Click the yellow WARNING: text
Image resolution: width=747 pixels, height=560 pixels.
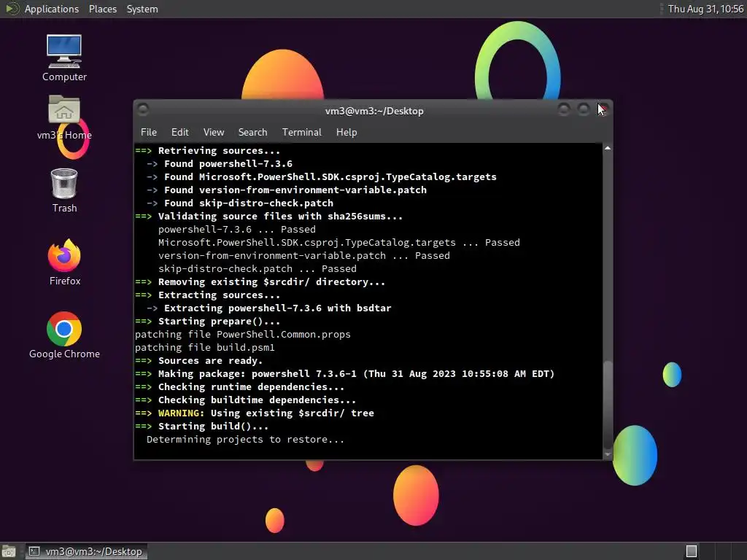click(181, 413)
